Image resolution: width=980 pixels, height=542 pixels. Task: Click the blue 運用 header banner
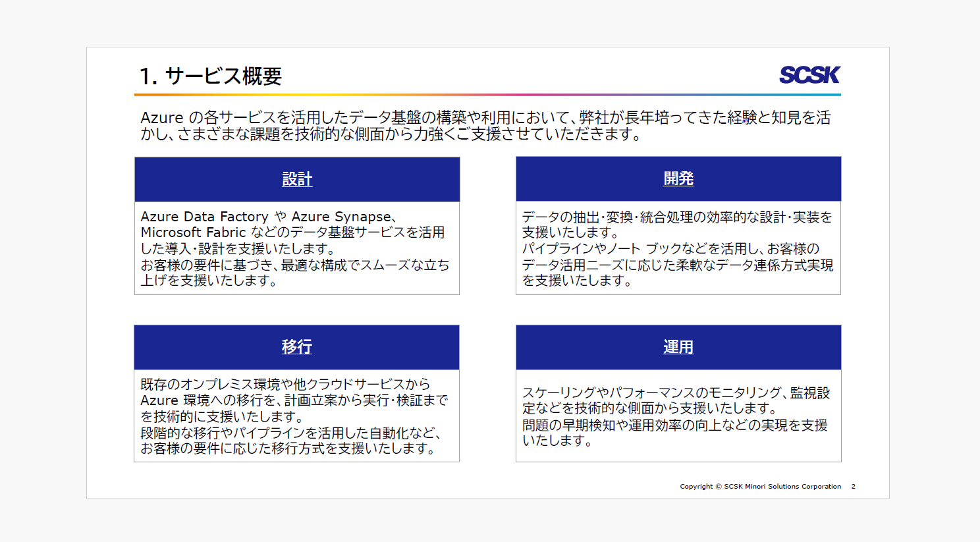678,347
